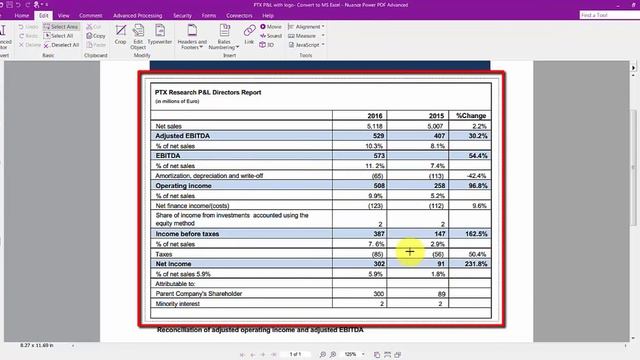Screen dimensions: 640x360
Task: Click the %Change column header
Action: click(x=471, y=116)
